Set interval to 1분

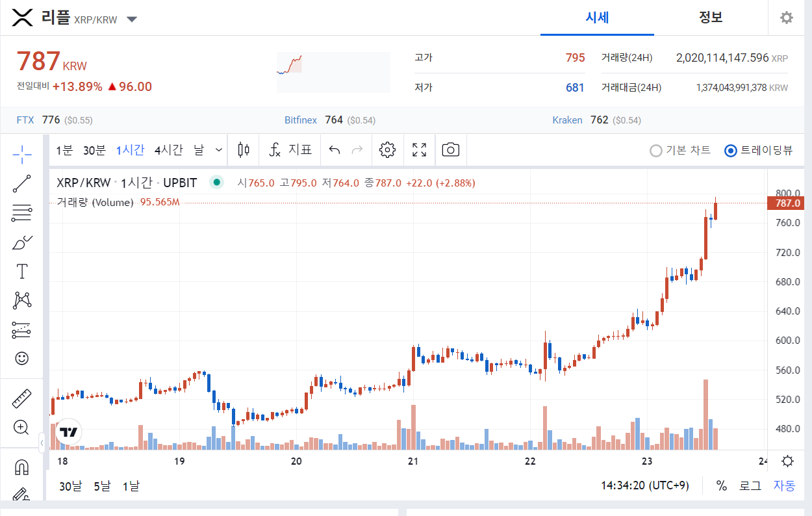point(64,150)
